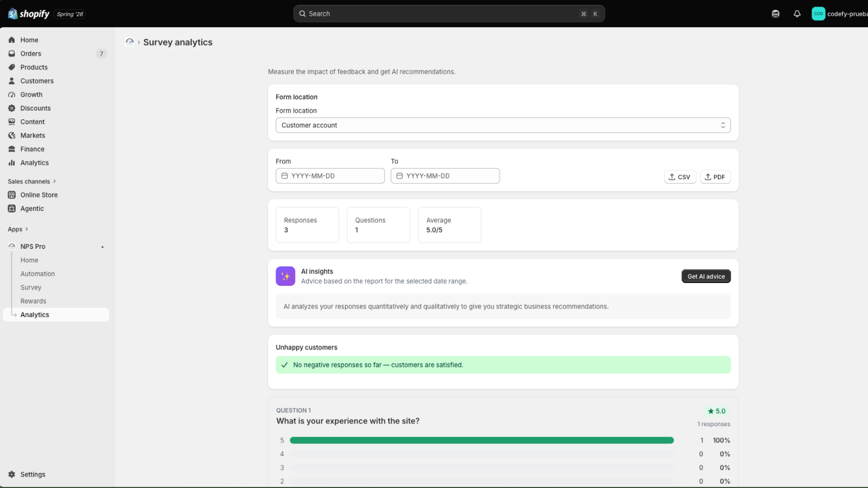Select NPS Pro Analytics subpage
The height and width of the screenshot is (488, 868).
pyautogui.click(x=56, y=315)
